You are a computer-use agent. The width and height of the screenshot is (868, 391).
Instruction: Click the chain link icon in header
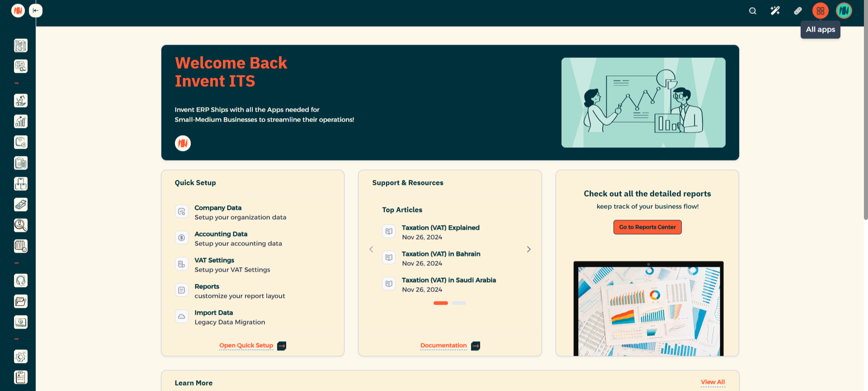tap(797, 11)
